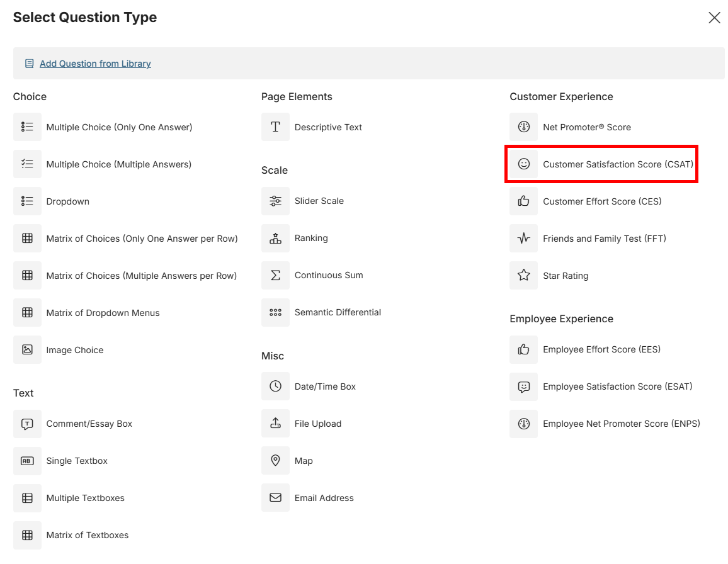Select Matrix of Choices (Only One Answer per Row) label

pos(142,239)
